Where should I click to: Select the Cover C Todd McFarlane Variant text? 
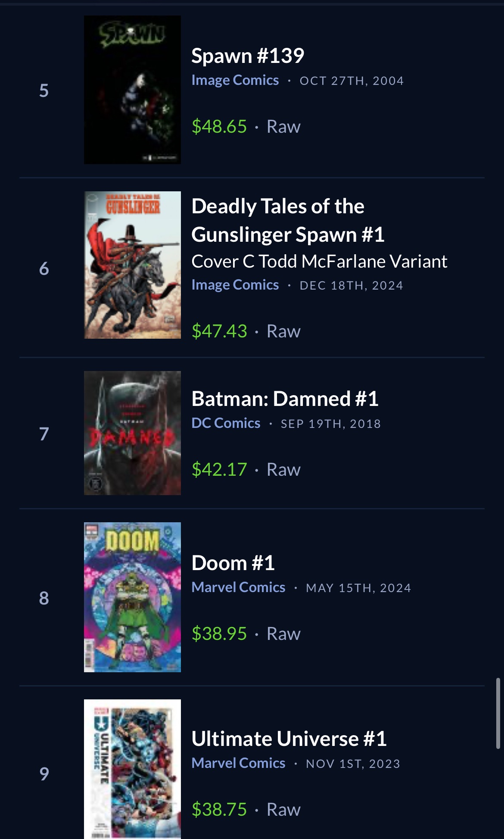319,262
